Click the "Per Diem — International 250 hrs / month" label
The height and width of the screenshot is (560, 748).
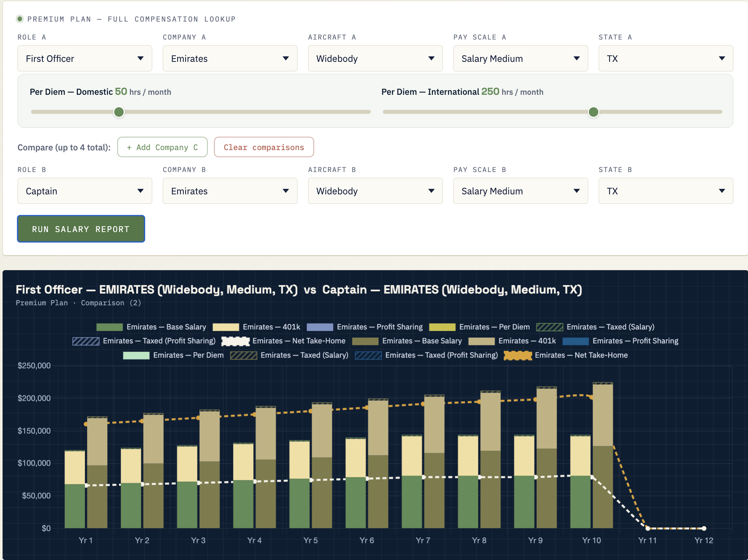[x=463, y=92]
